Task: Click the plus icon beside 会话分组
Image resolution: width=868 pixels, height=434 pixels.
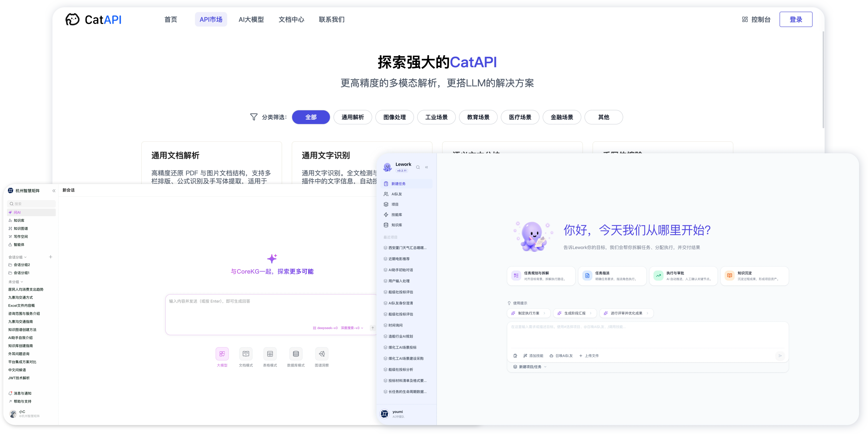Action: click(51, 257)
